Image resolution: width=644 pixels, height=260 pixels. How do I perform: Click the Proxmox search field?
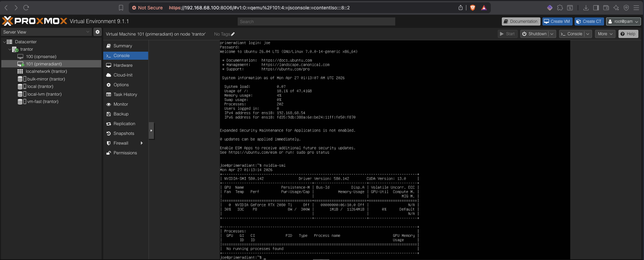click(x=316, y=21)
